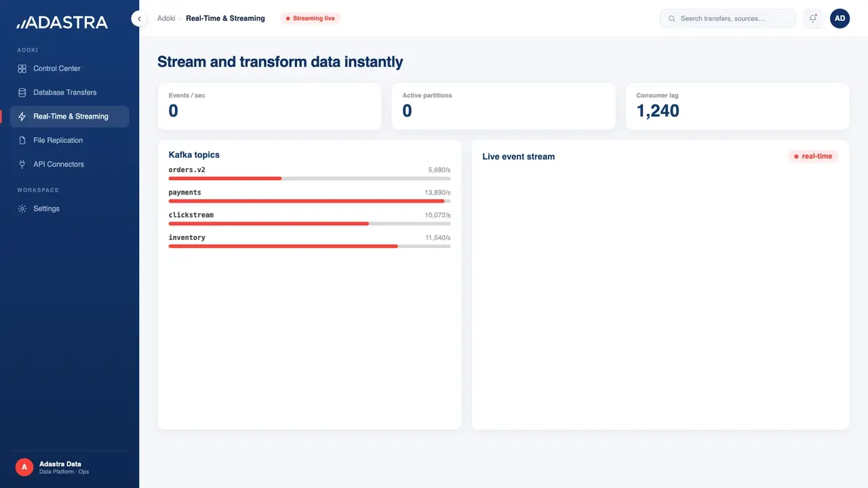Click the File Replication document icon
The image size is (868, 488).
[22, 140]
